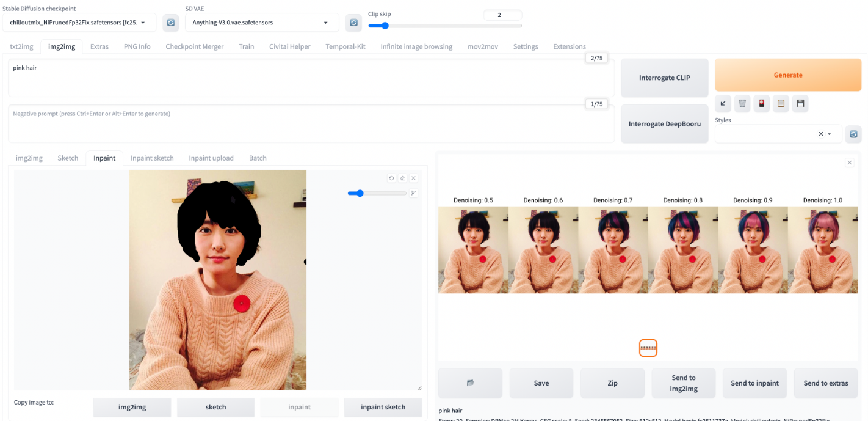Copy image to img2img button
The image size is (868, 421).
pos(132,407)
